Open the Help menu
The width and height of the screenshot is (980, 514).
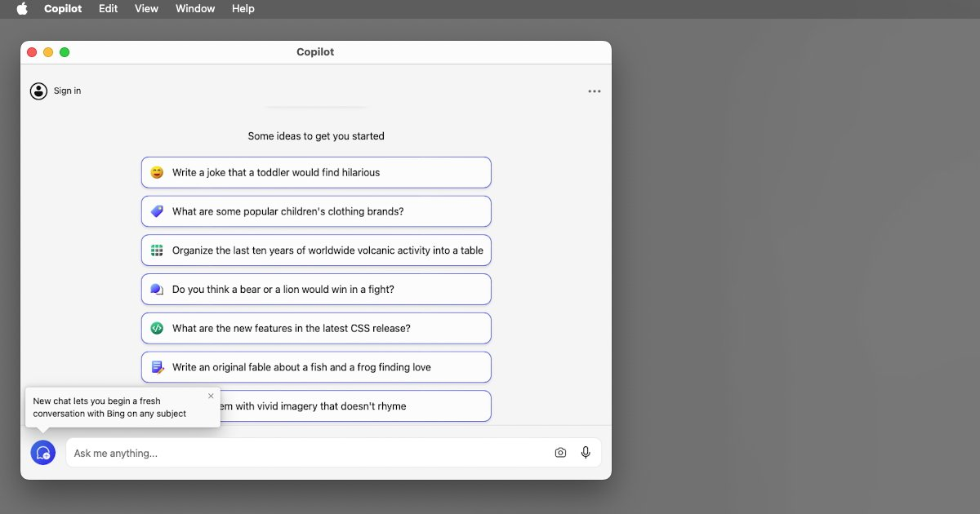tap(243, 8)
